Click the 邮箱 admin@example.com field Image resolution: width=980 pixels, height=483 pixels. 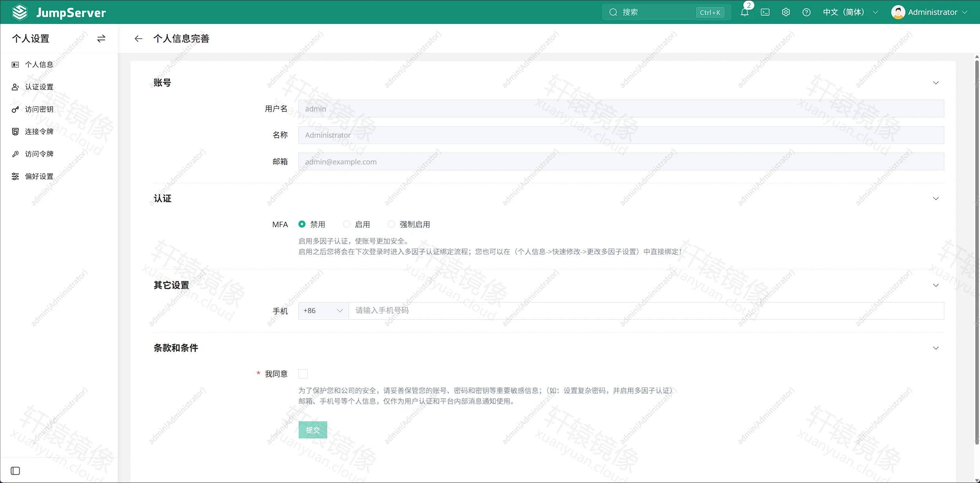(x=621, y=162)
